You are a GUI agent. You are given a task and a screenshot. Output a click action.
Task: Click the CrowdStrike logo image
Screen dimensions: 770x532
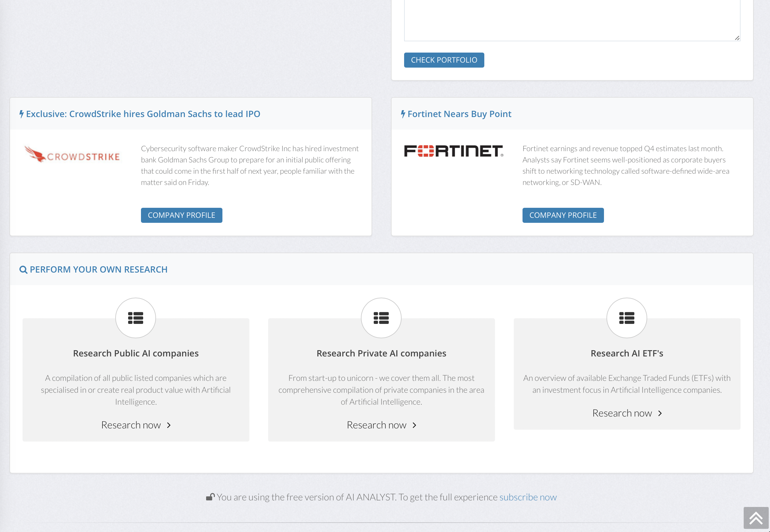(x=72, y=155)
